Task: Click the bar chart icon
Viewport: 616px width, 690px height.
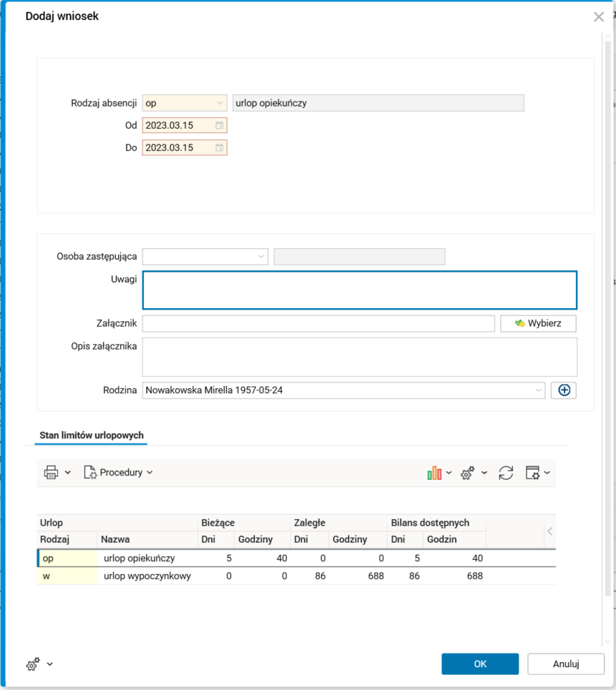Action: click(x=434, y=473)
